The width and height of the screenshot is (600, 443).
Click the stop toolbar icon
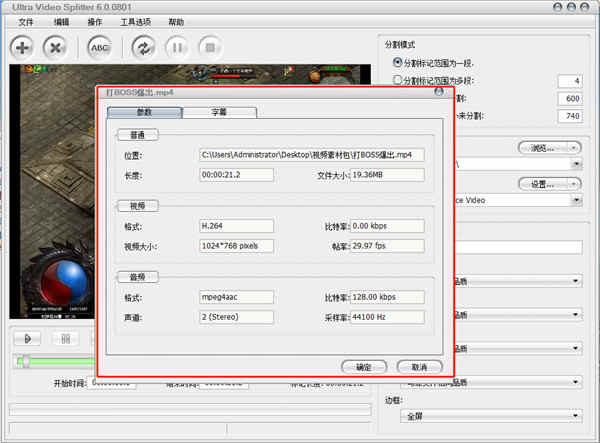coord(210,48)
